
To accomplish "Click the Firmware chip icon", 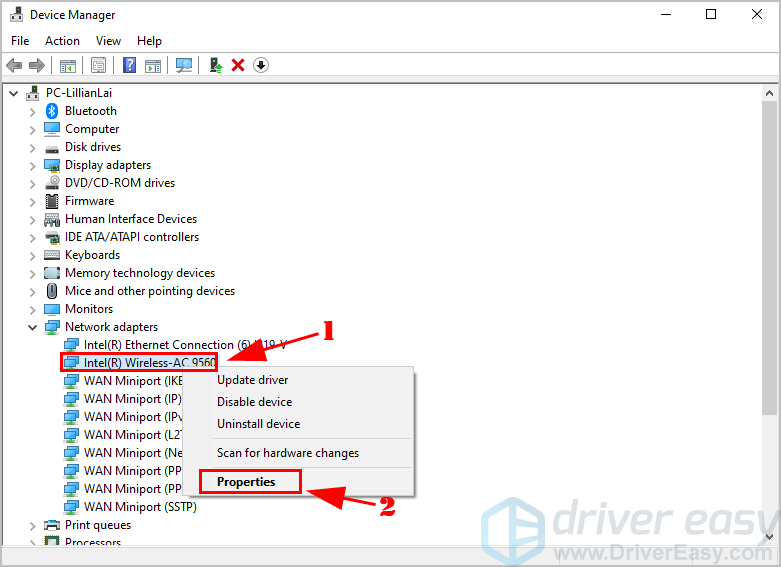I will pos(52,201).
